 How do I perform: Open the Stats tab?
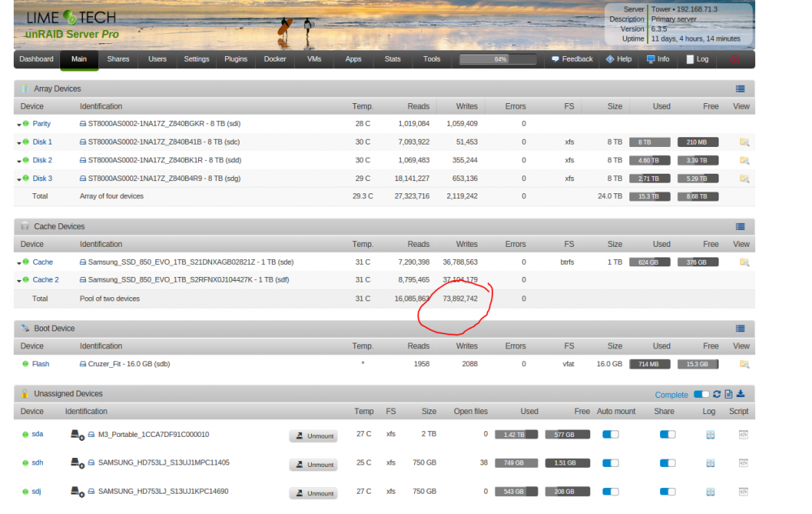392,59
